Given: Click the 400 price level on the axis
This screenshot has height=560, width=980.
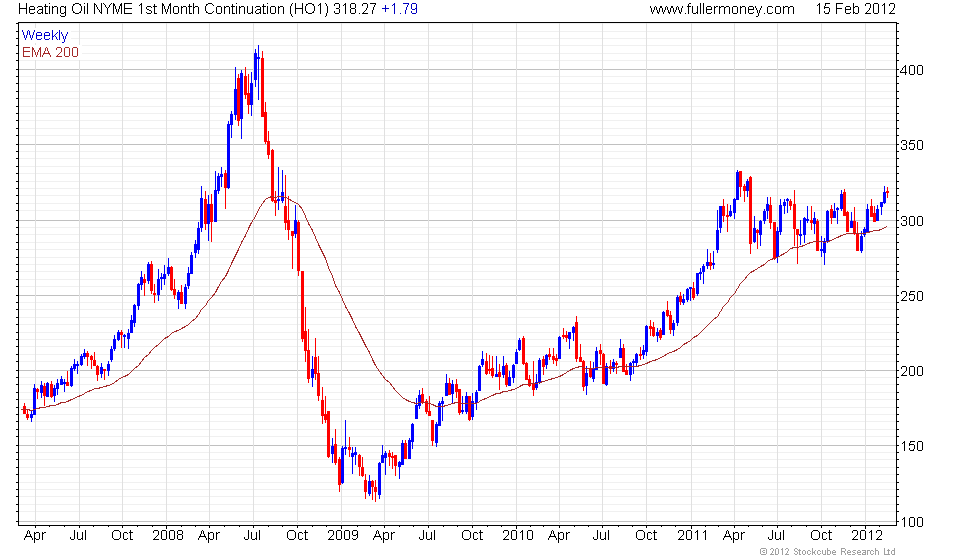Looking at the screenshot, I should 909,71.
